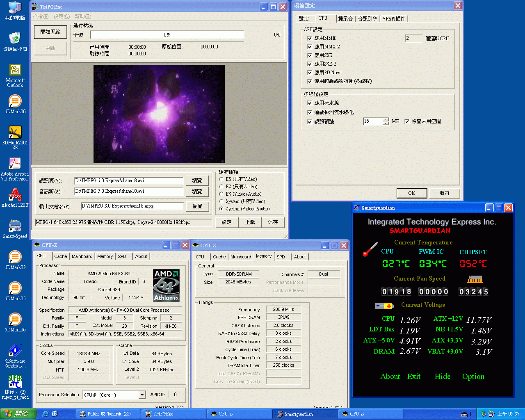
Task: Open the 3DMark2001 SE desktop icon
Action: coord(15,137)
